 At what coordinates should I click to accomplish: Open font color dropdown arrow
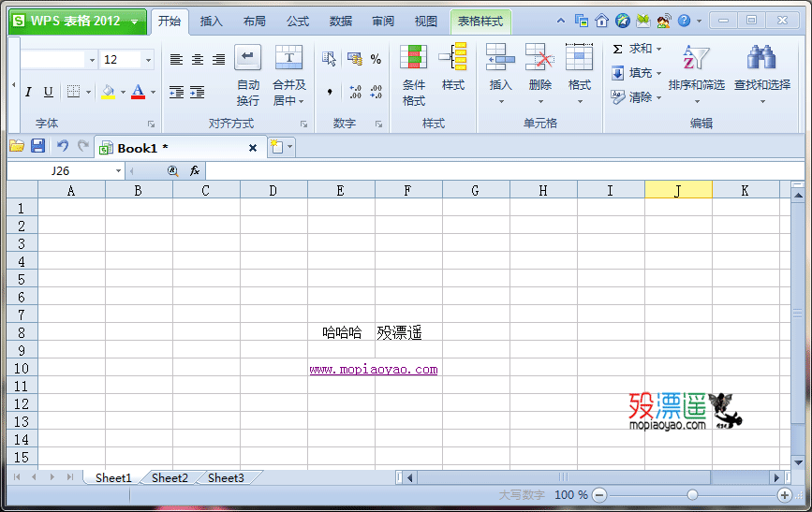(154, 92)
